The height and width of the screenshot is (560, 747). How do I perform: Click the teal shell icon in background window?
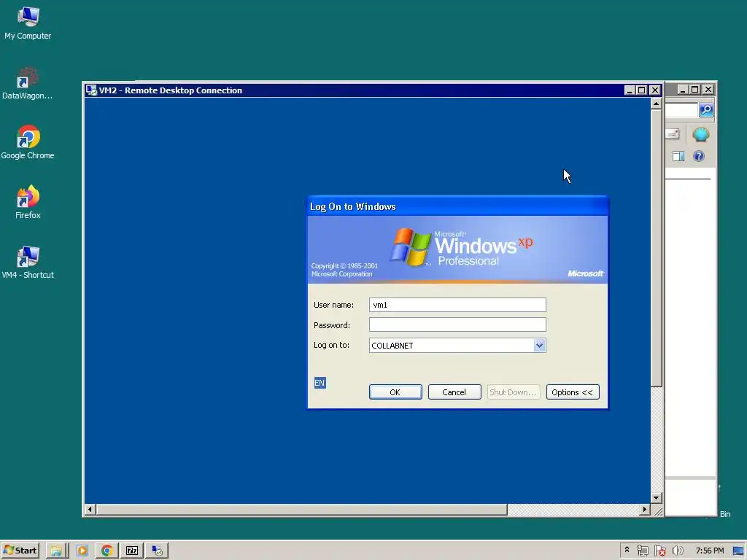tap(700, 134)
